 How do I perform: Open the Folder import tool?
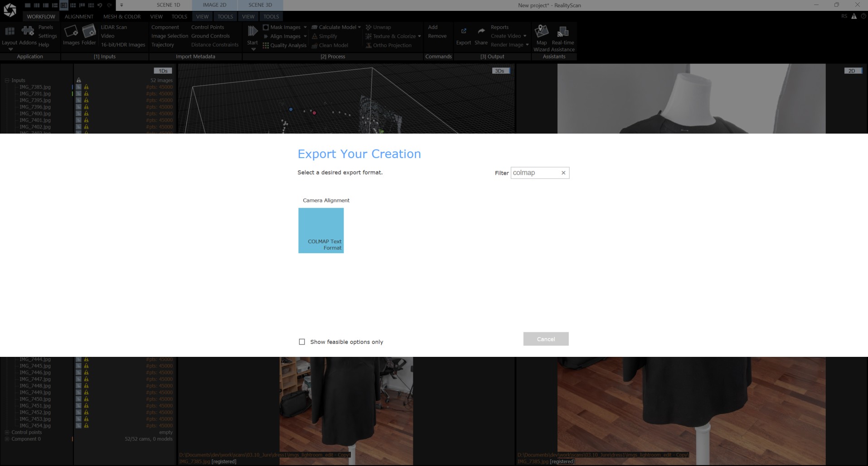[x=89, y=33]
